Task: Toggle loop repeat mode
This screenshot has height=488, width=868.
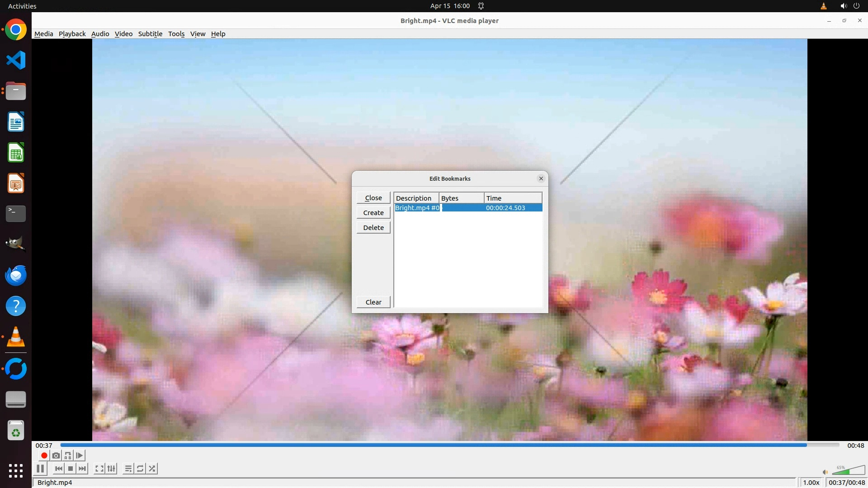Action: (140, 469)
